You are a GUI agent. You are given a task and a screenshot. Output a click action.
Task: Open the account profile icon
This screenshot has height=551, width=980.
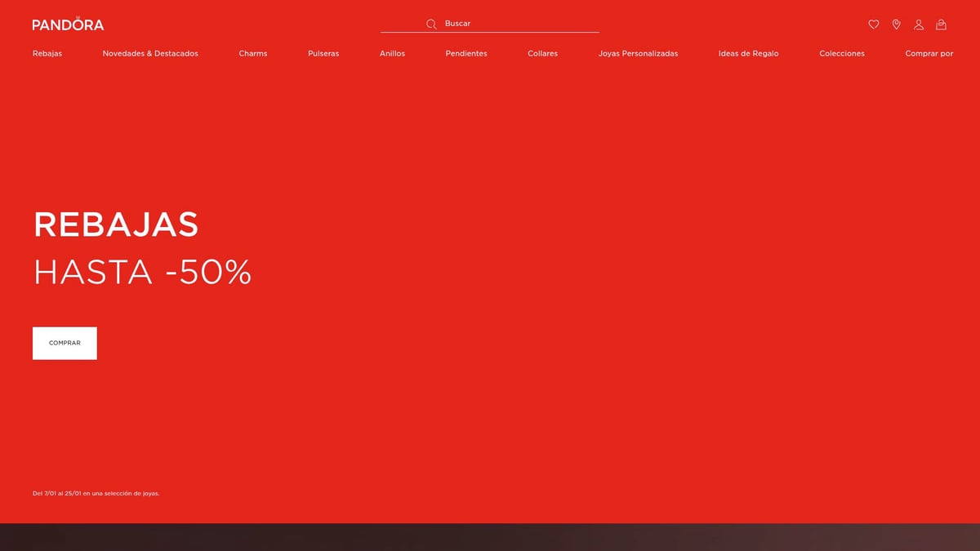919,24
